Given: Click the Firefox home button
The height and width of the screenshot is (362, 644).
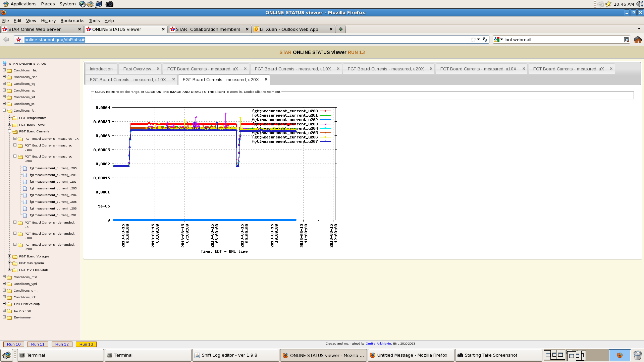Looking at the screenshot, I should 638,40.
